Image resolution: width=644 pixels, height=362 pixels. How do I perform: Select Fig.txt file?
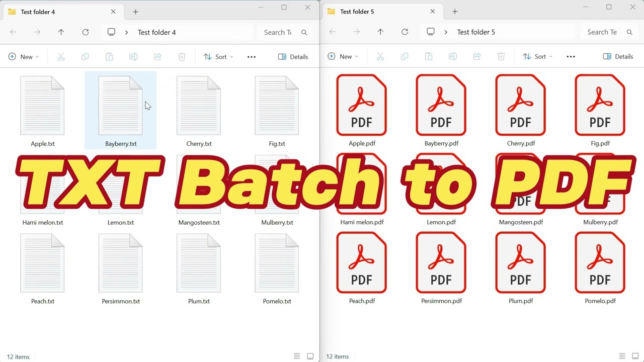click(277, 111)
